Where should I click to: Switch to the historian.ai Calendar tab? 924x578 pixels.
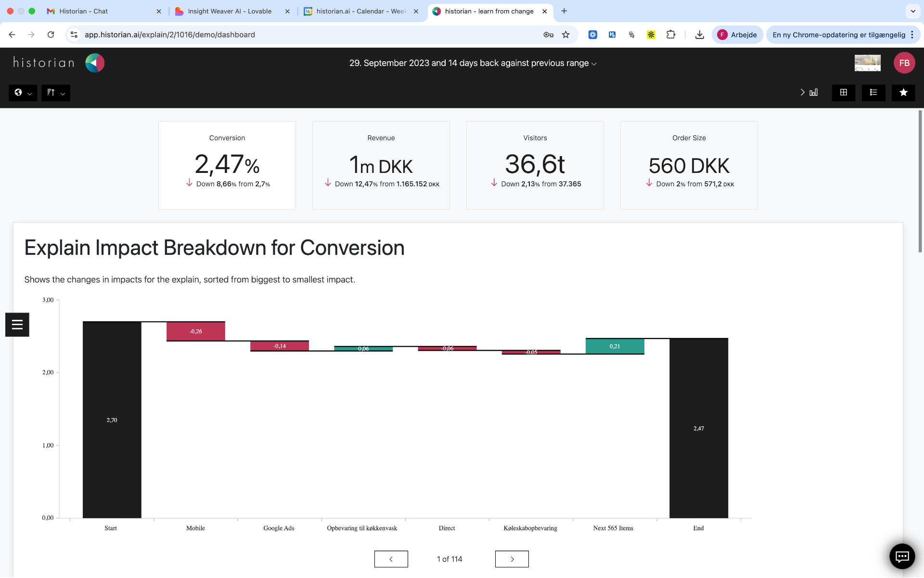(x=361, y=11)
